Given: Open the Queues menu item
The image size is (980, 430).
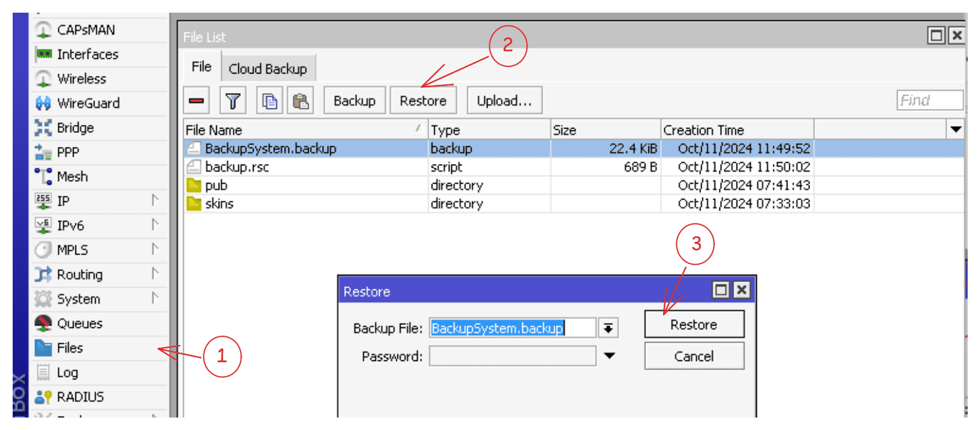Looking at the screenshot, I should click(x=79, y=324).
